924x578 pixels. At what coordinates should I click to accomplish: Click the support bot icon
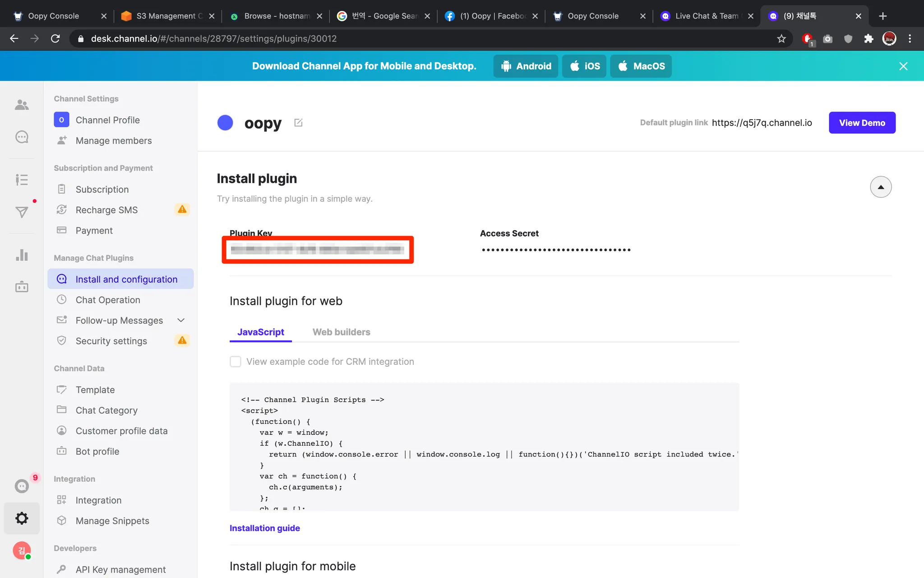coord(22,287)
